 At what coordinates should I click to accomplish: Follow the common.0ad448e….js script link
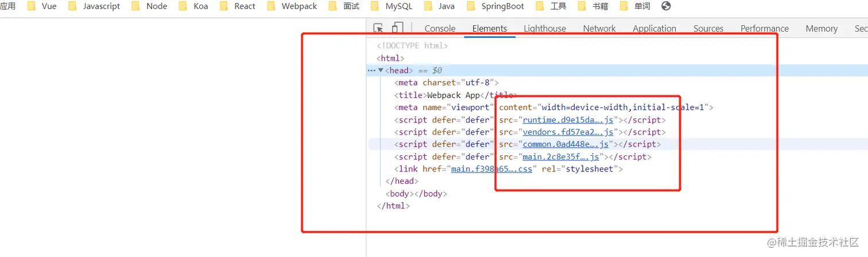click(x=565, y=144)
